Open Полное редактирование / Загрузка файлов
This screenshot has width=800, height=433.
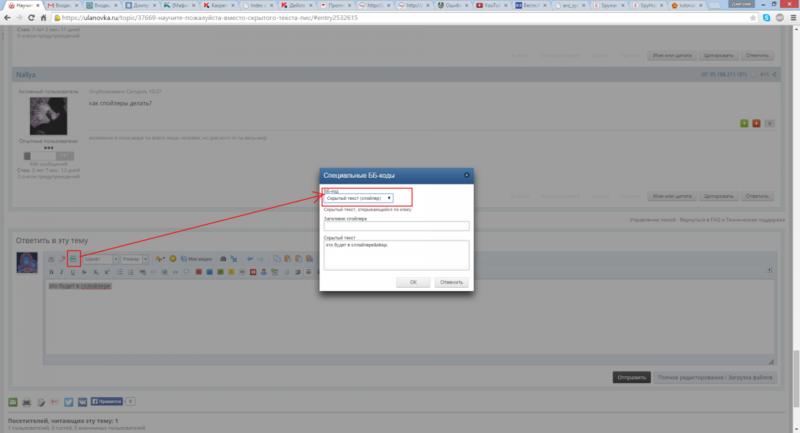click(715, 377)
